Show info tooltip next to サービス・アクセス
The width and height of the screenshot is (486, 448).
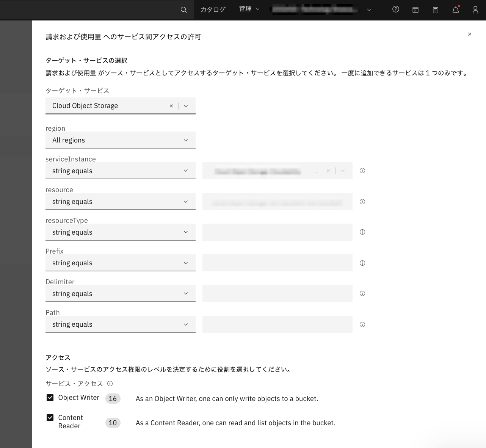(x=110, y=384)
